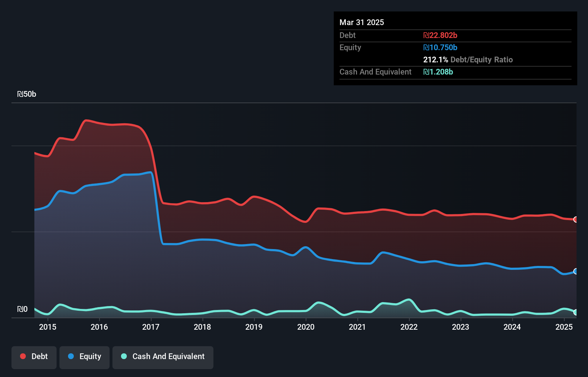The width and height of the screenshot is (588, 377).
Task: Click the shekel symbol beside Debt value
Action: [x=426, y=35]
